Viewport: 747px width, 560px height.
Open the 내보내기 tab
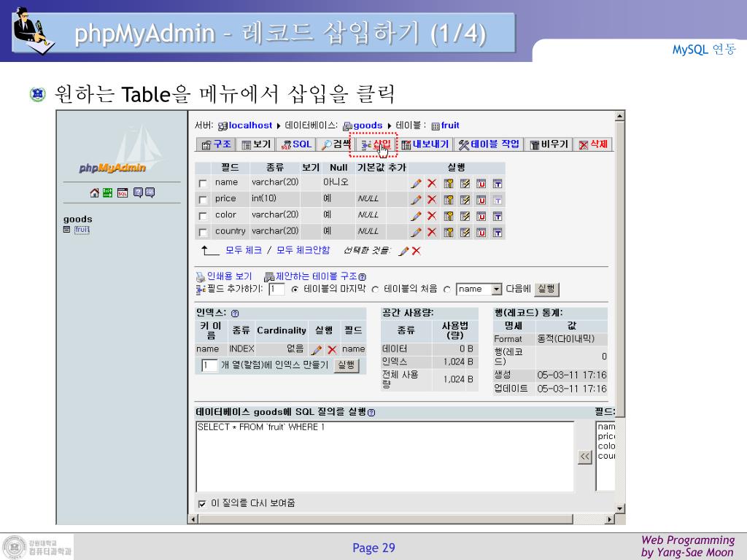(425, 144)
